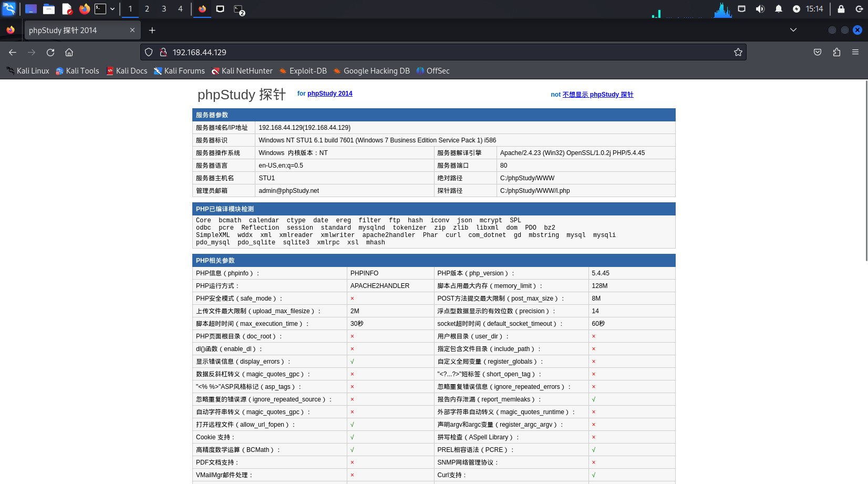Open Firefox application hamburger menu
Screen dimensions: 868x484
click(855, 52)
